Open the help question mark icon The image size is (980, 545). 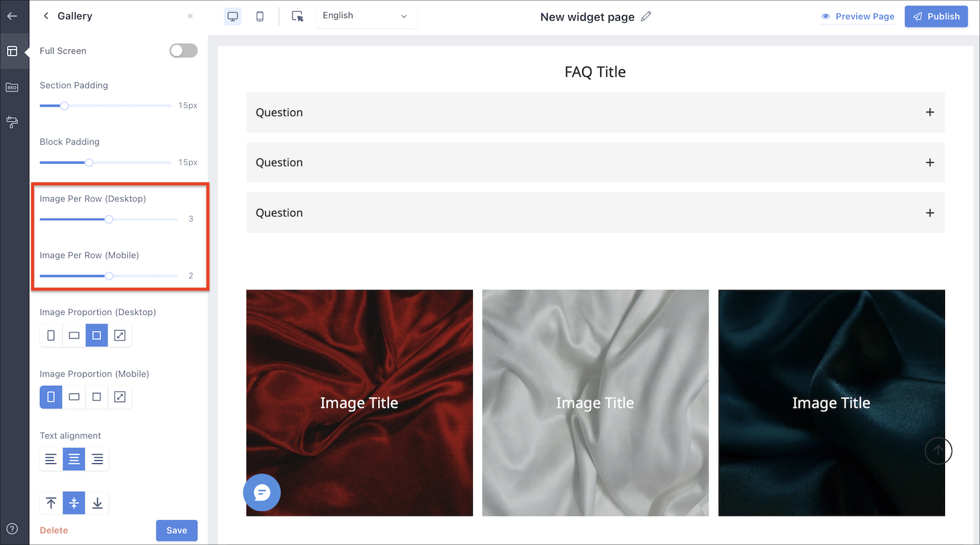(x=12, y=529)
